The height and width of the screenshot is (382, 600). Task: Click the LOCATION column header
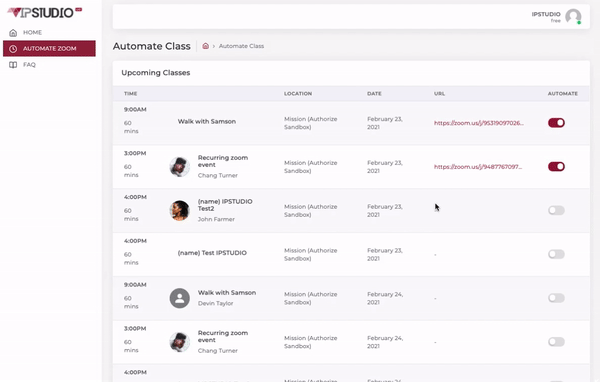(x=298, y=93)
